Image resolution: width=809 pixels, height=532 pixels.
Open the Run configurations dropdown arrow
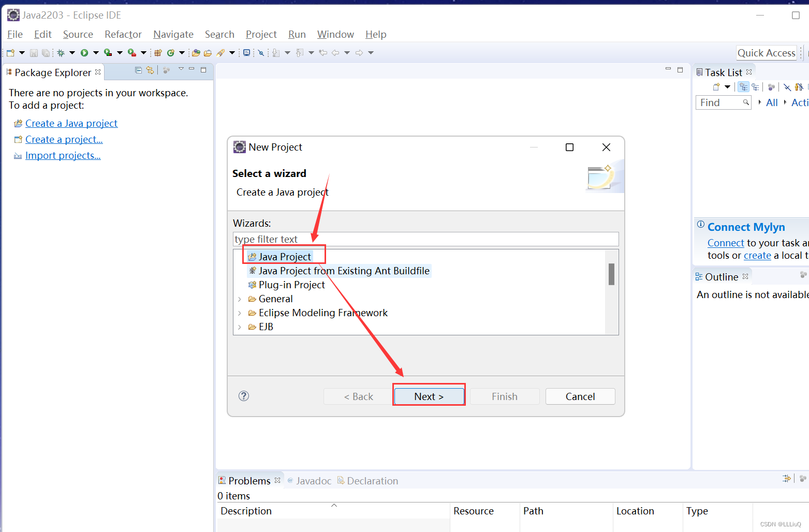point(96,53)
